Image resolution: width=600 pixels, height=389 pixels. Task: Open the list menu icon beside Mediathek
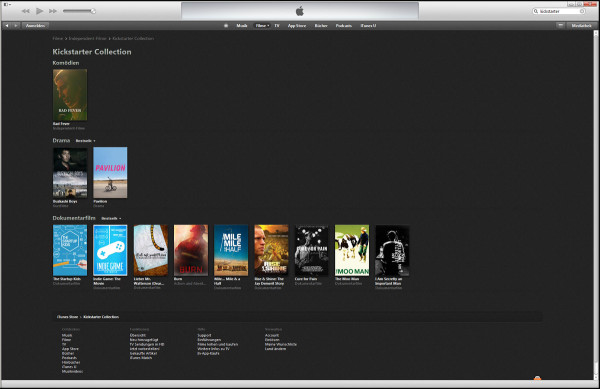[561, 26]
